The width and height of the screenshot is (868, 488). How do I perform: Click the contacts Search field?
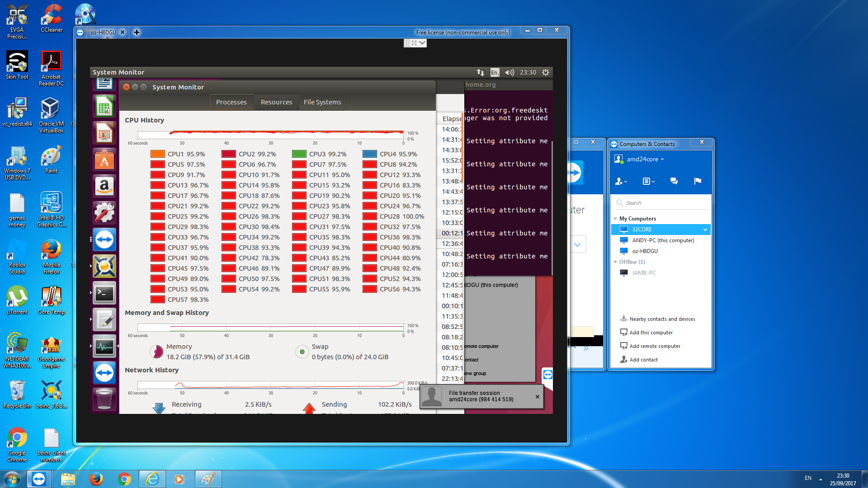(x=662, y=203)
